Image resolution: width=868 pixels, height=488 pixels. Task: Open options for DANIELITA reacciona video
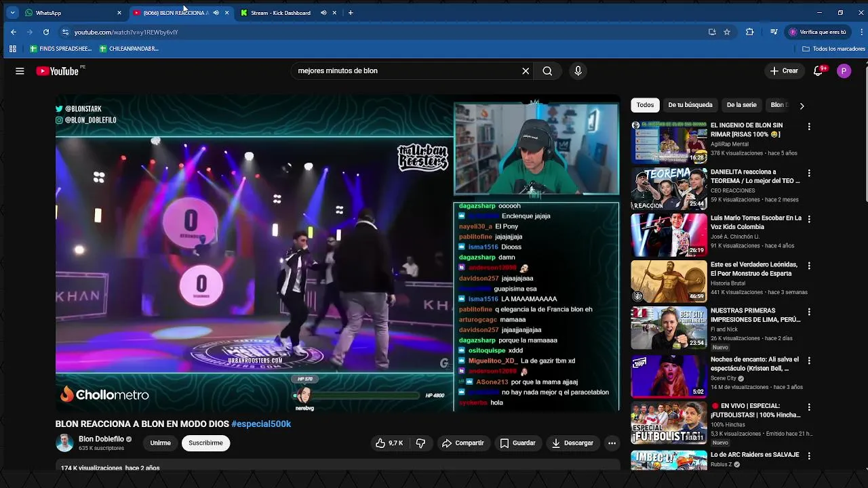tap(808, 174)
